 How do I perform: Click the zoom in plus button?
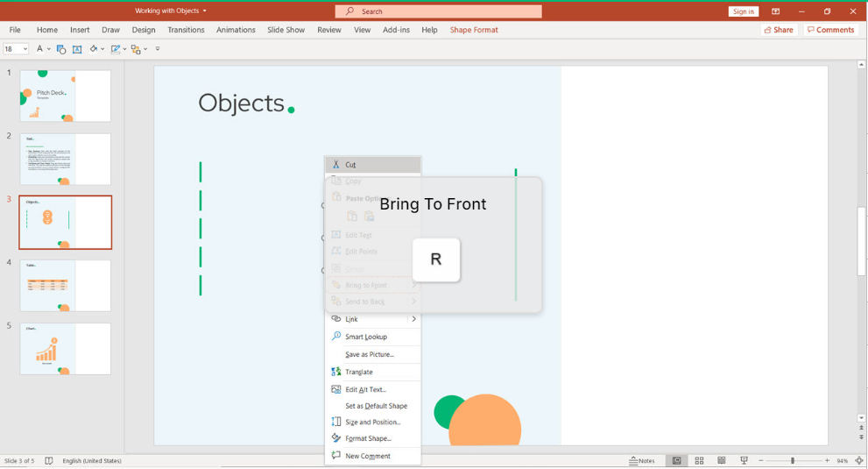coord(827,461)
